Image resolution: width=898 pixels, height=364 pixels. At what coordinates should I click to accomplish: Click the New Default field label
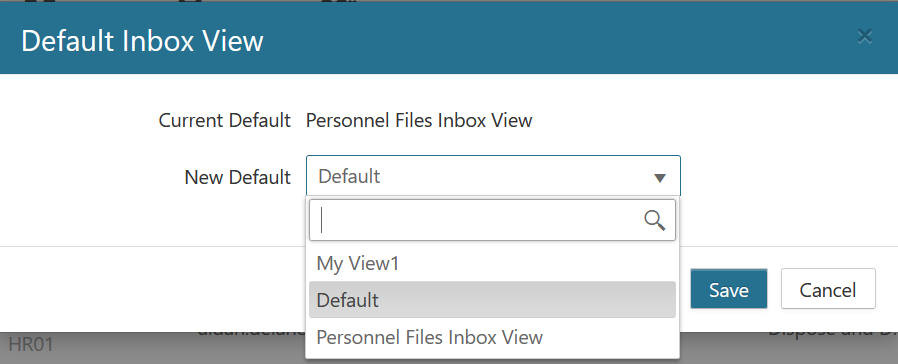coord(238,177)
